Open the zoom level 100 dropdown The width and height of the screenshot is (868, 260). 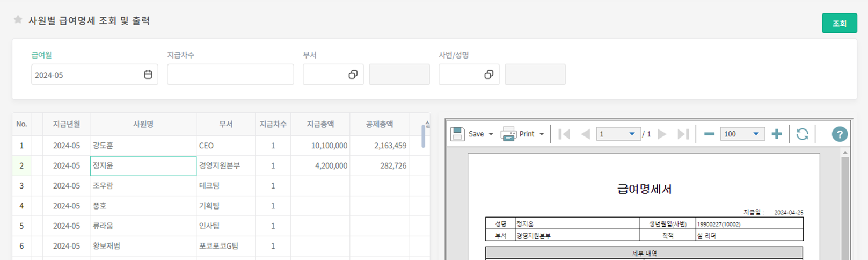point(756,134)
